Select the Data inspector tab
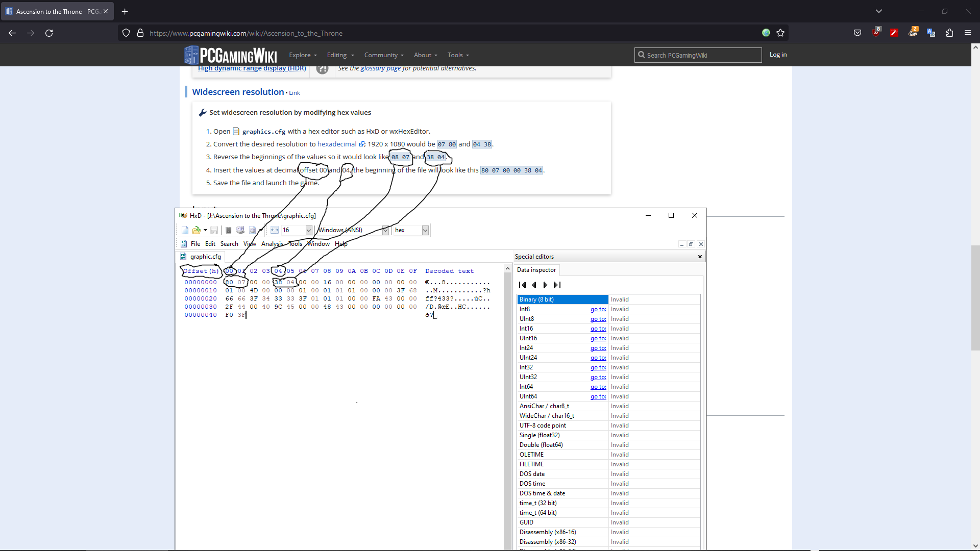 (x=536, y=270)
